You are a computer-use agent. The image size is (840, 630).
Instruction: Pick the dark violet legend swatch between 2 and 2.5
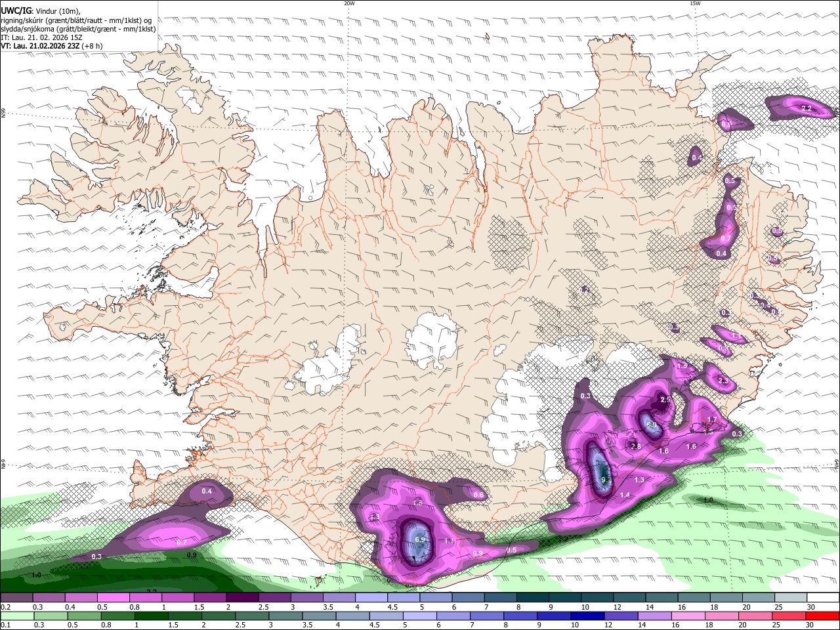242,598
